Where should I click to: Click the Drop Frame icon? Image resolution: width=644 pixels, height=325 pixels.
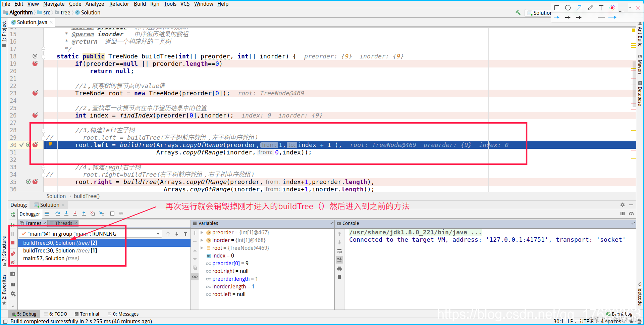tap(93, 214)
